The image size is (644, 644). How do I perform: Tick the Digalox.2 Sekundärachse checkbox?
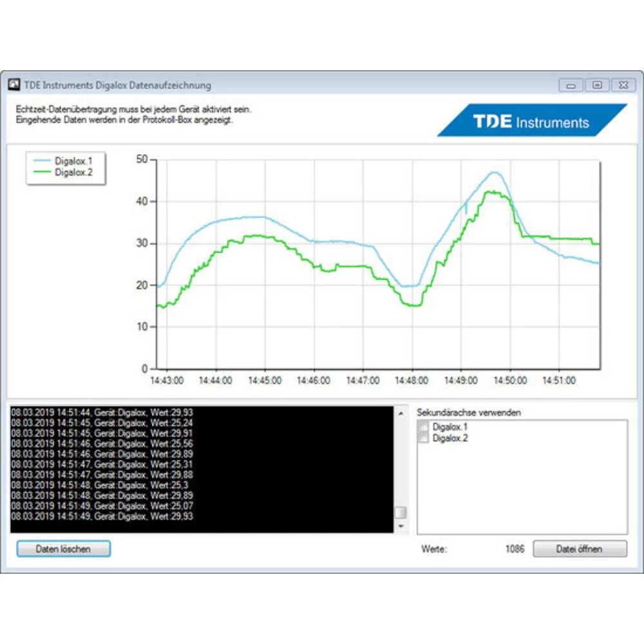coord(424,438)
